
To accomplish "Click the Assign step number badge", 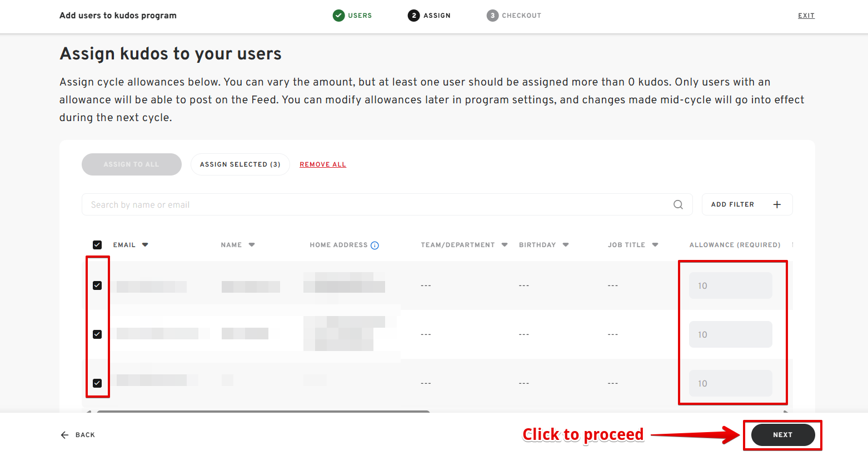I will click(413, 16).
